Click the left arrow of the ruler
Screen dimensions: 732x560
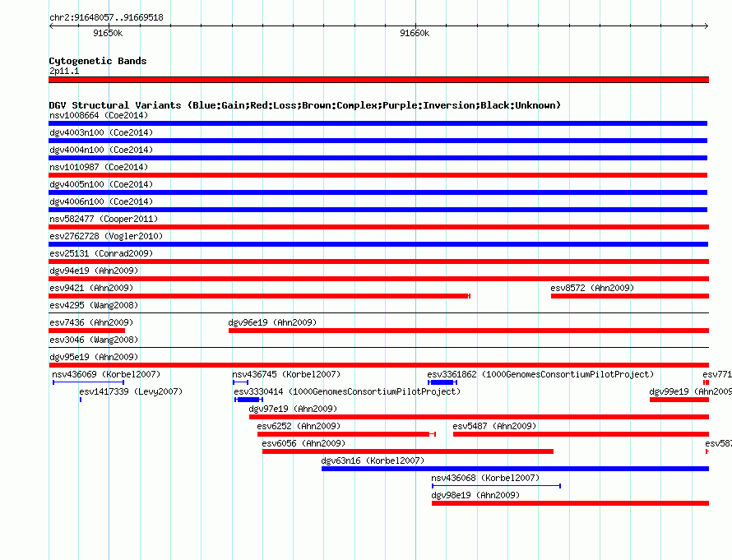(51, 26)
